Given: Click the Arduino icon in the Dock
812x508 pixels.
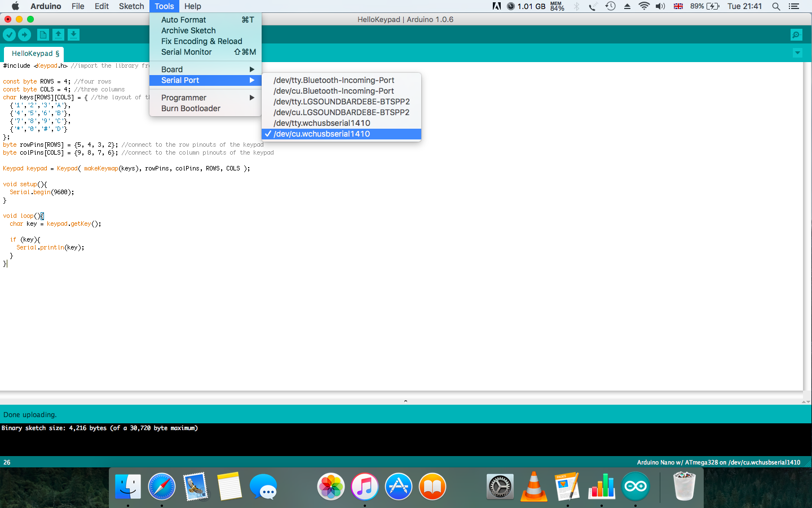Looking at the screenshot, I should (636, 487).
